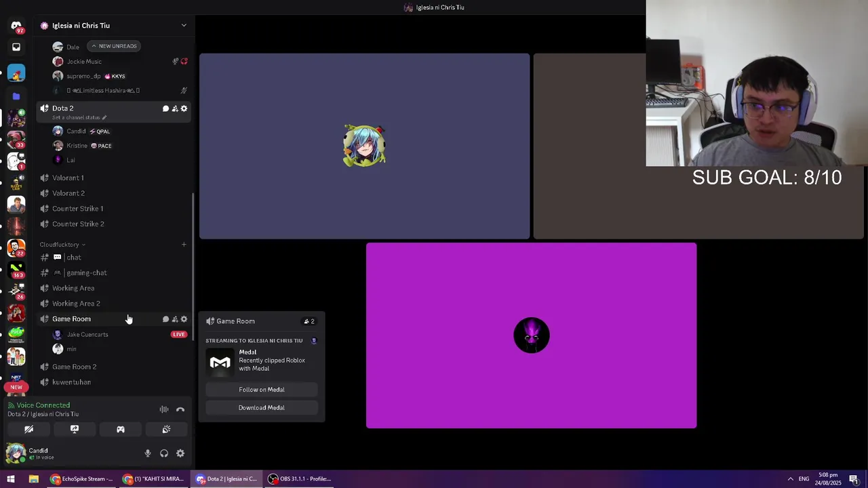Open the inbox icon in server bar
Viewport: 868px width, 488px height.
(x=16, y=47)
